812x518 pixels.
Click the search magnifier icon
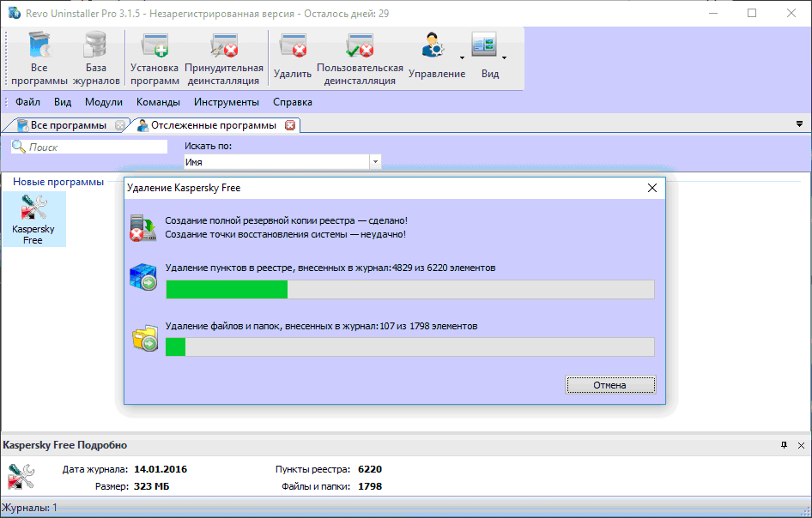tap(19, 147)
